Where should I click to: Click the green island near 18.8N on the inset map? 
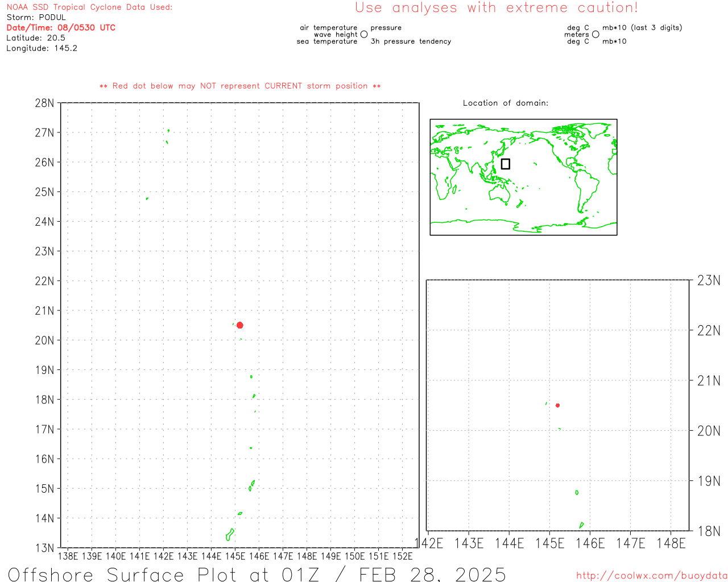click(x=577, y=493)
